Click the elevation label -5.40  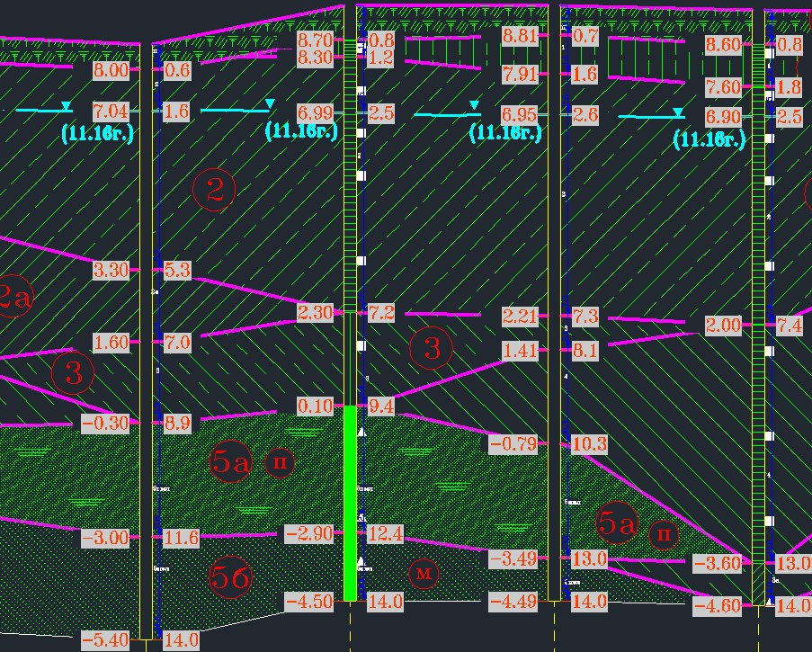point(105,641)
